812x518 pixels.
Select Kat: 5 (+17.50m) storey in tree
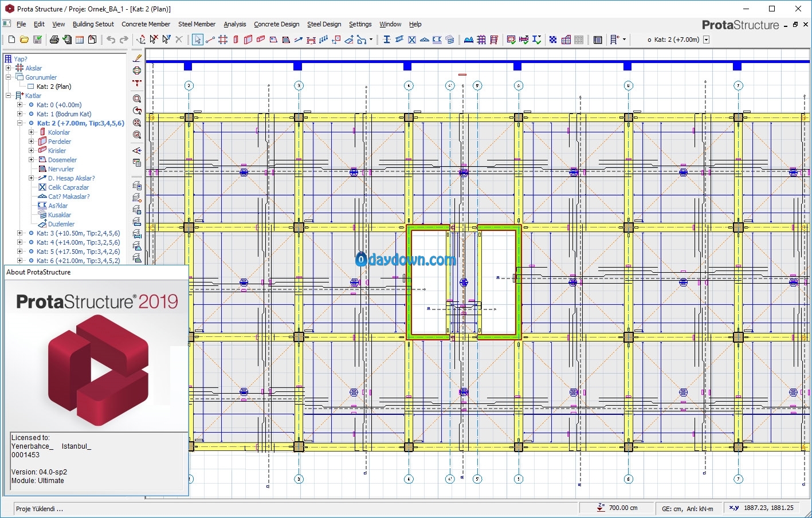pyautogui.click(x=79, y=252)
